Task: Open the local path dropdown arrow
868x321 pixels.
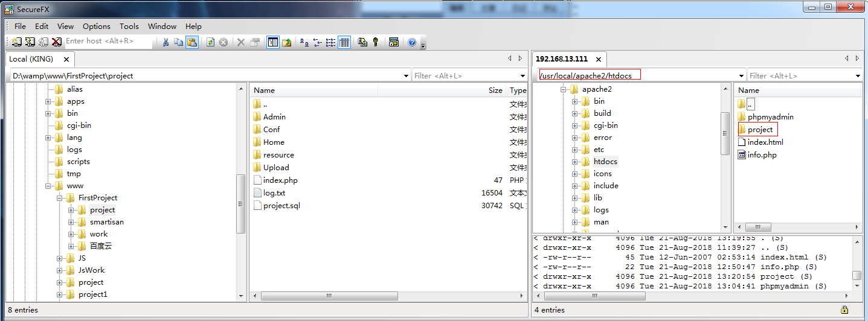Action: point(406,76)
